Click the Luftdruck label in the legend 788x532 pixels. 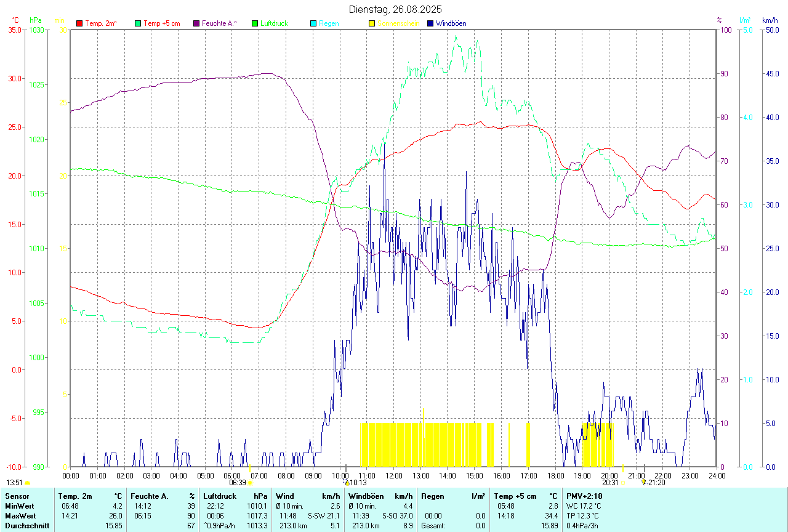pyautogui.click(x=274, y=23)
